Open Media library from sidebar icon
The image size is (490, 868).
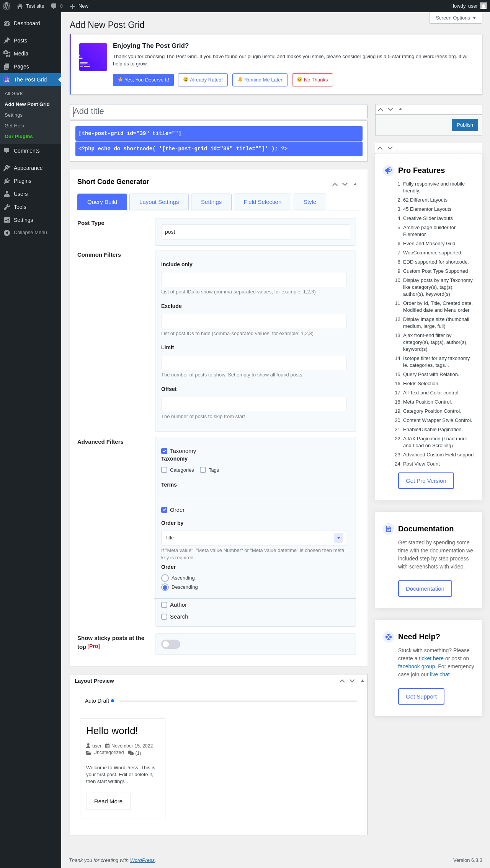(7, 54)
